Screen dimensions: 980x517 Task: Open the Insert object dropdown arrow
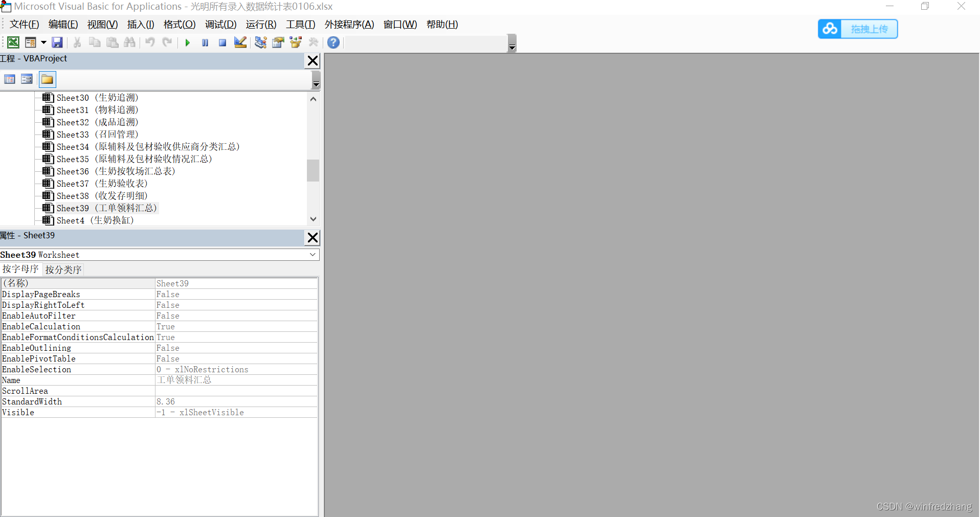click(43, 42)
